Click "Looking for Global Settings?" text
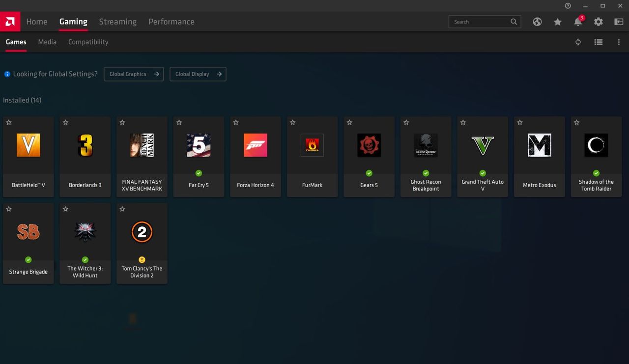Image resolution: width=629 pixels, height=364 pixels. pos(56,74)
